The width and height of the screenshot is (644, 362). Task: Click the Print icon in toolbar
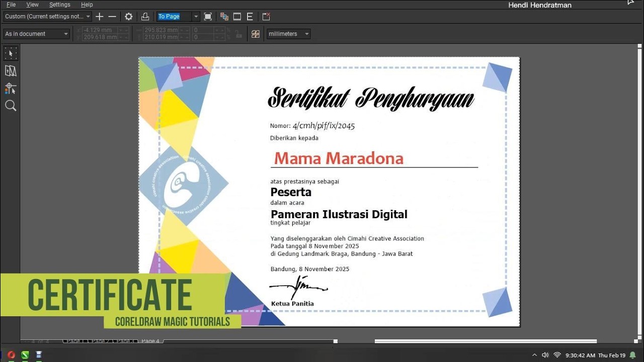(145, 17)
